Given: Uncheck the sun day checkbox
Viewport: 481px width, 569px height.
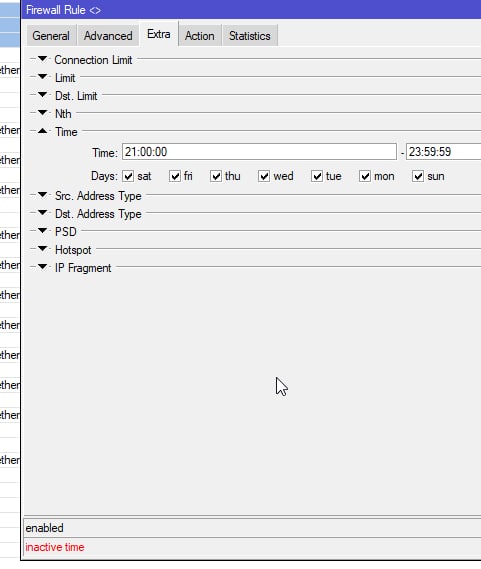Looking at the screenshot, I should pos(418,176).
